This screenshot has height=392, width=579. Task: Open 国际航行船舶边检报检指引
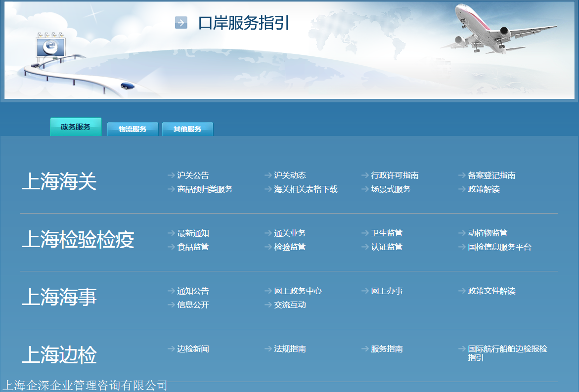coord(507,353)
